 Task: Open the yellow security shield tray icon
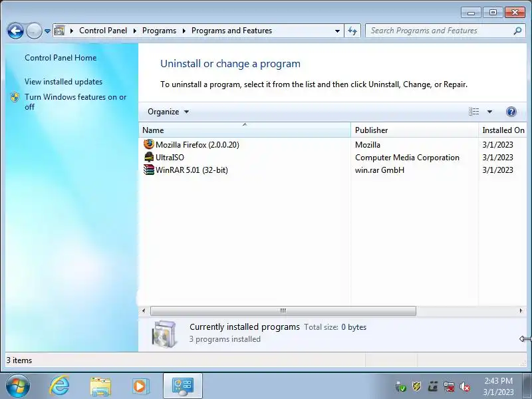coord(417,386)
